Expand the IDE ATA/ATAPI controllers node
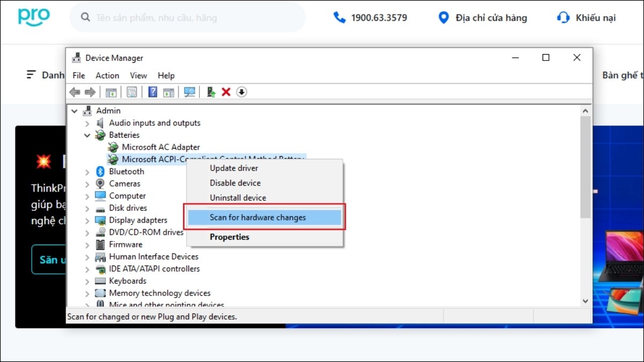644x362 pixels. [87, 269]
